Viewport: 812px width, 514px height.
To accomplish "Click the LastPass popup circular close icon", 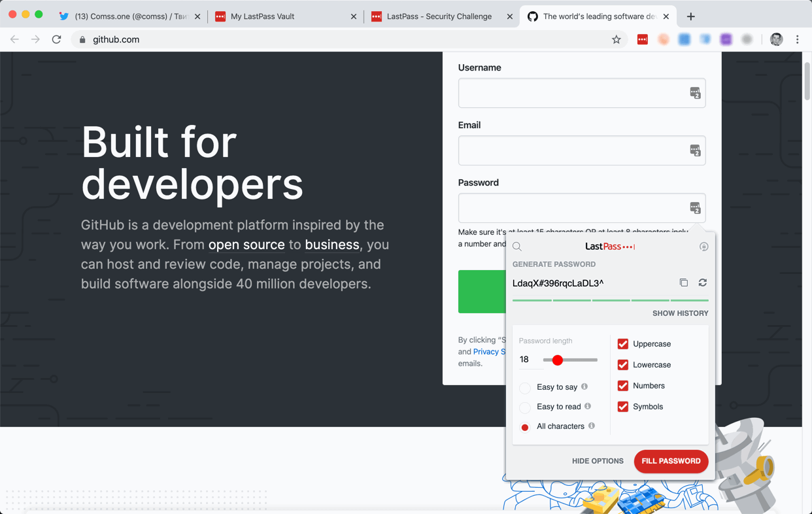I will 704,247.
